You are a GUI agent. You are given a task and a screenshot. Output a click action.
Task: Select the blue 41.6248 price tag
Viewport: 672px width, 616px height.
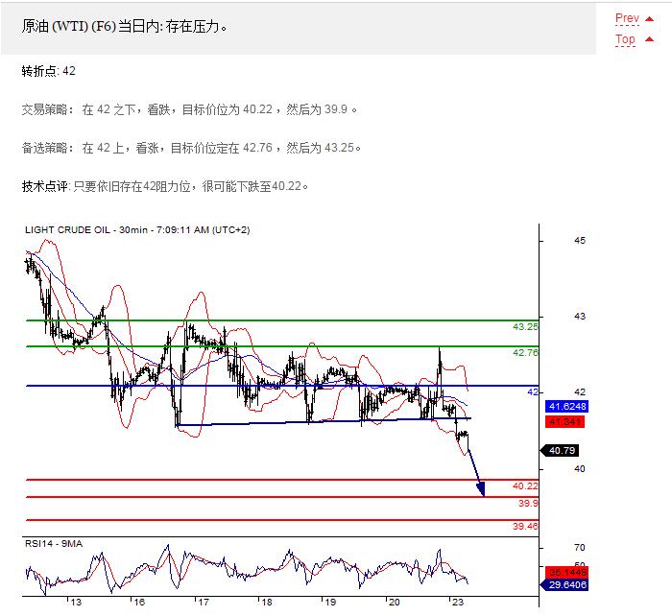[x=566, y=407]
